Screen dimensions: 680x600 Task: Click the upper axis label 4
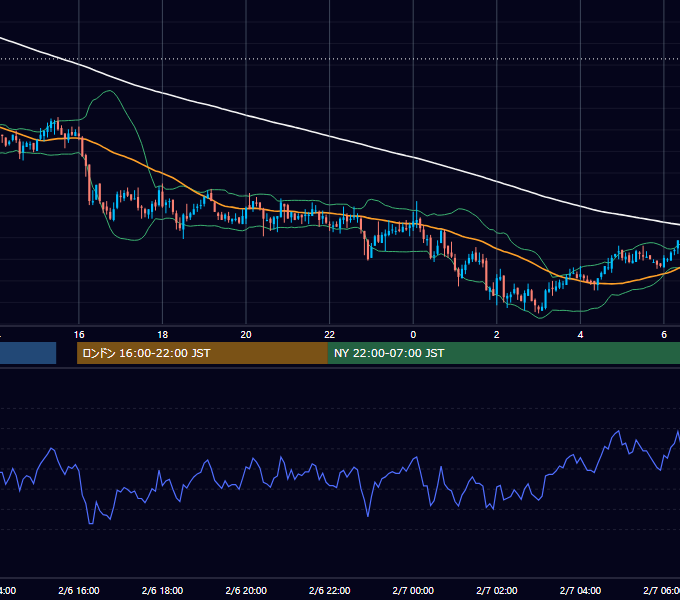(x=580, y=335)
